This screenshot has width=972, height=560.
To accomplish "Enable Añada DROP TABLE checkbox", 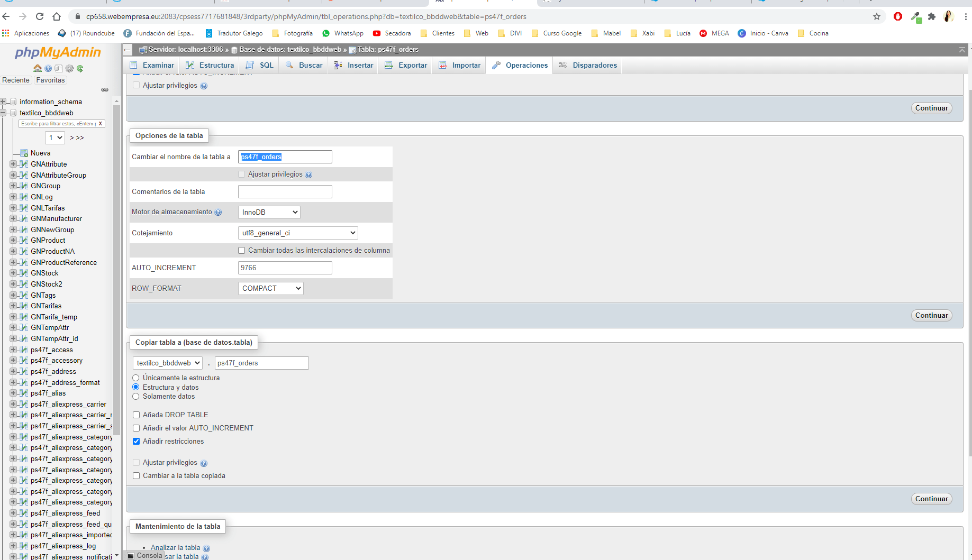I will click(x=137, y=415).
